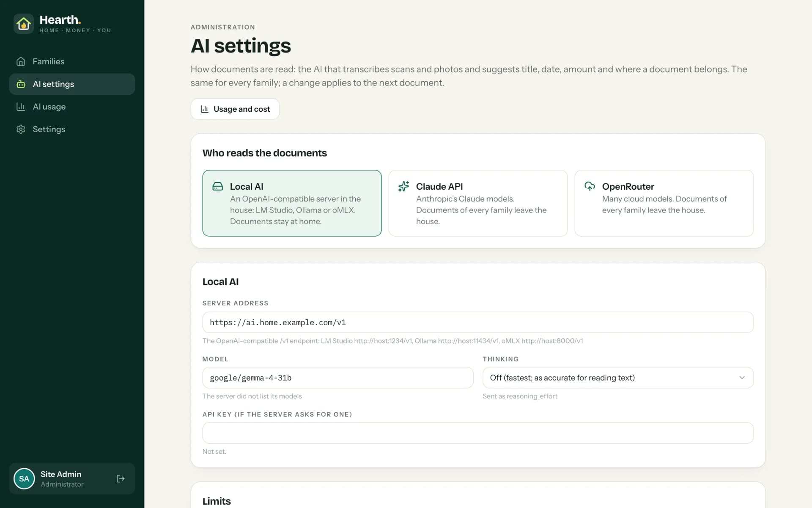Screen dimensions: 812x508
Task: Choose the Claude API provider card
Action: (x=478, y=203)
